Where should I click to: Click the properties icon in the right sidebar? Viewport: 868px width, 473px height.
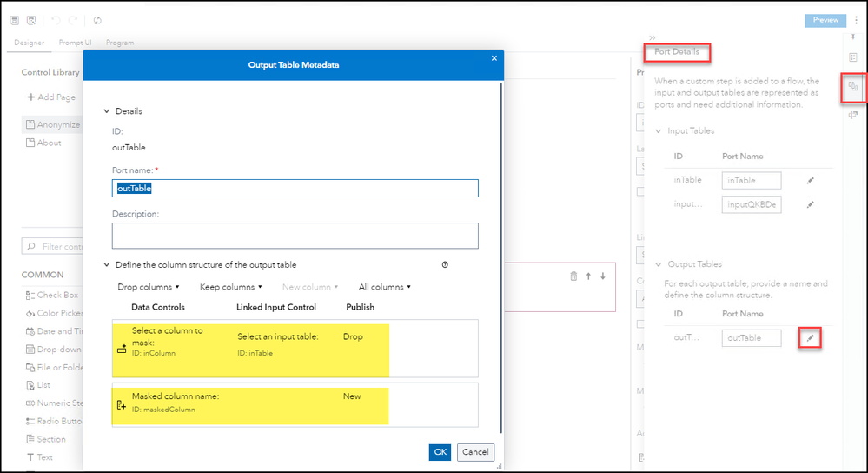(853, 57)
